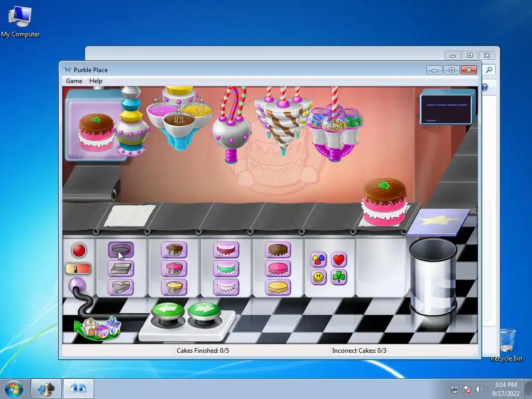
Task: Select the square cake pan shape
Action: click(121, 269)
